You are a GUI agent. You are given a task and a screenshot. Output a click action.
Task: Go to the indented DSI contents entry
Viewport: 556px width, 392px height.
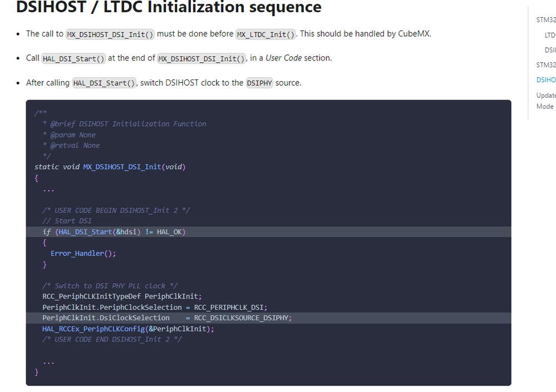550,50
